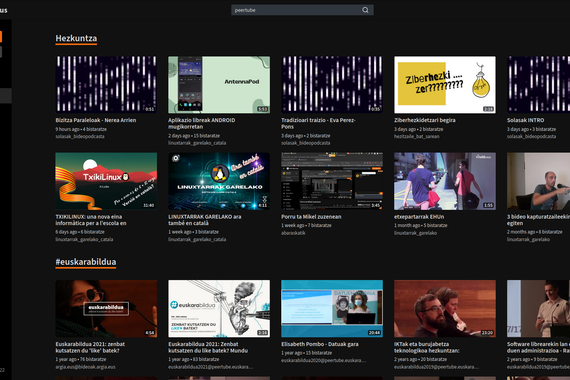Open channel euskarabildua2021@peertube.euskara

pyautogui.click(x=210, y=367)
